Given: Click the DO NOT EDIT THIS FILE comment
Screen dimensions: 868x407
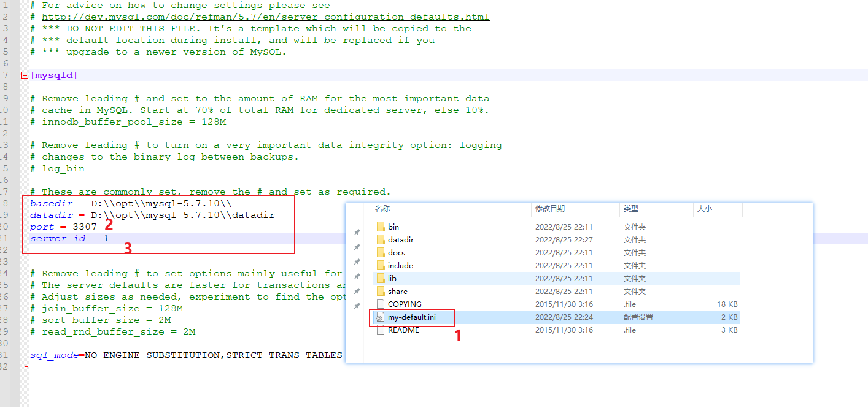Looking at the screenshot, I should (x=250, y=29).
